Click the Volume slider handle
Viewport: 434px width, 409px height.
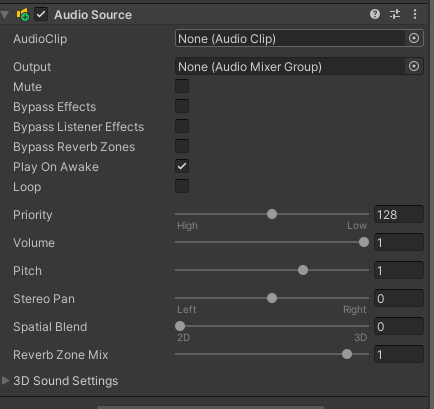point(364,242)
